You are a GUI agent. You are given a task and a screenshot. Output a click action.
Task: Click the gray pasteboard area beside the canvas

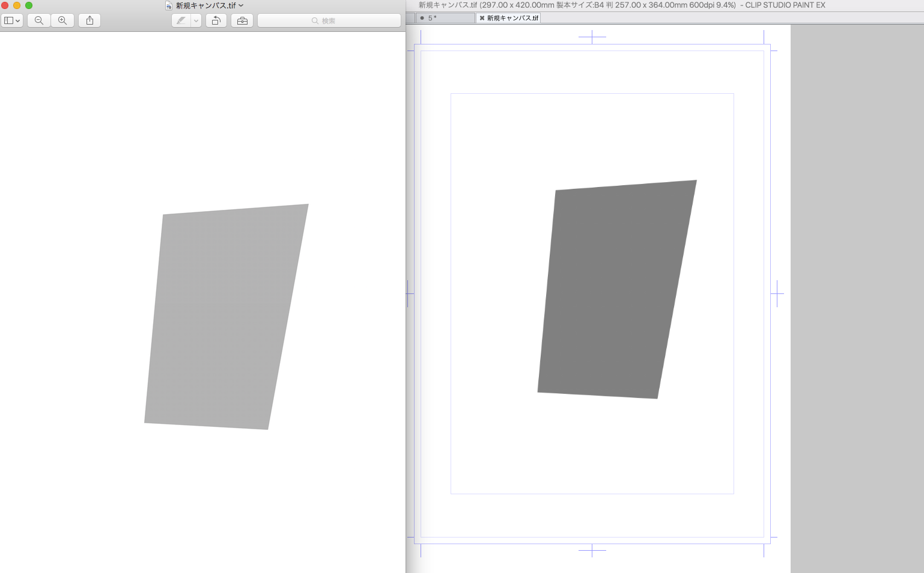[x=856, y=301]
